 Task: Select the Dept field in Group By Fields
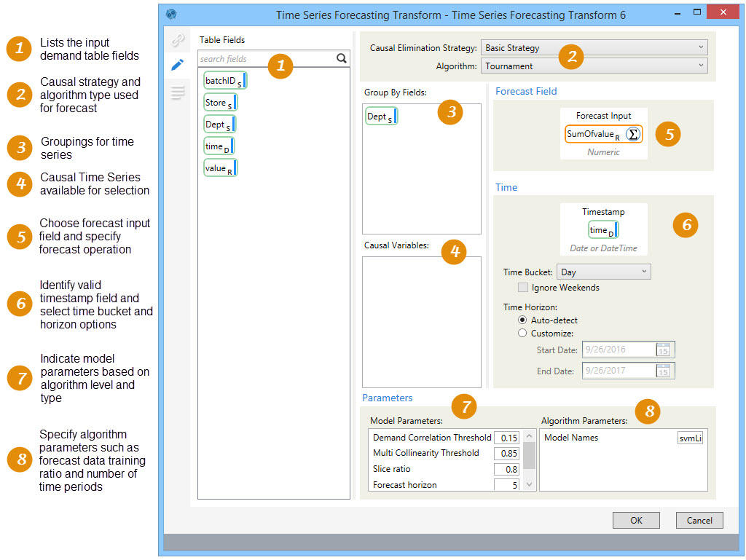click(381, 117)
